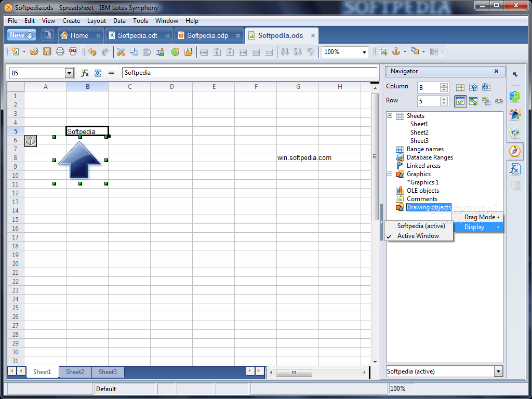Select OLE objects in Navigator tree
The height and width of the screenshot is (399, 532).
point(423,191)
